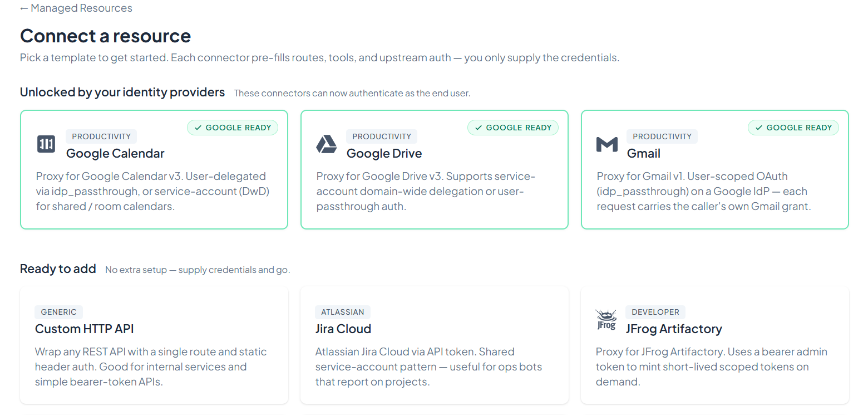
Task: Open the Google Drive connector title
Action: click(x=384, y=153)
